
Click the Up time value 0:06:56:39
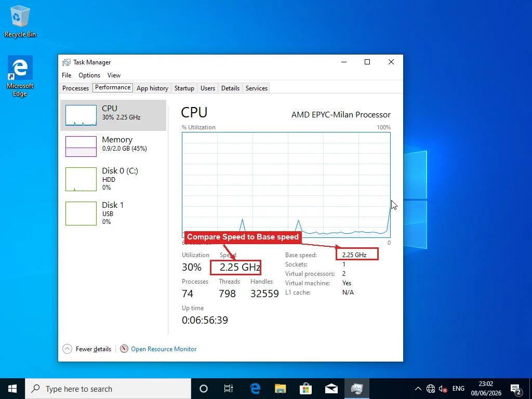[x=205, y=320]
